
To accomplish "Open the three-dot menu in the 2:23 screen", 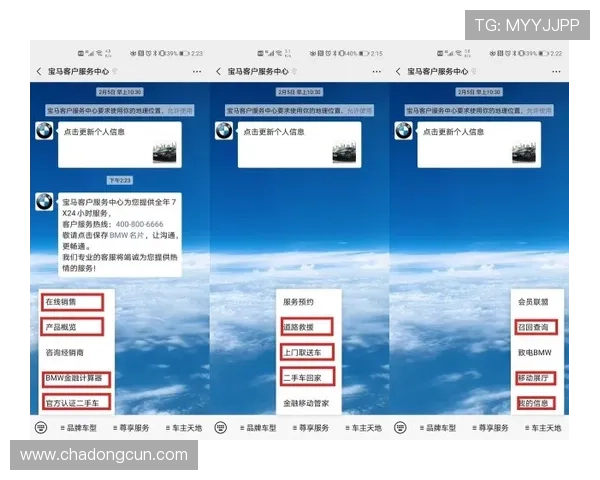I will coord(197,72).
